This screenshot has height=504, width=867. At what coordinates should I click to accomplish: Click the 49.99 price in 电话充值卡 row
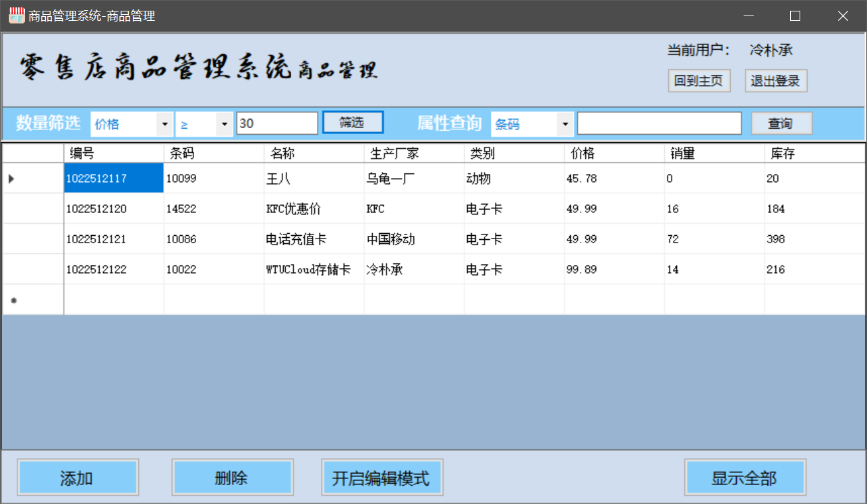tap(615, 239)
